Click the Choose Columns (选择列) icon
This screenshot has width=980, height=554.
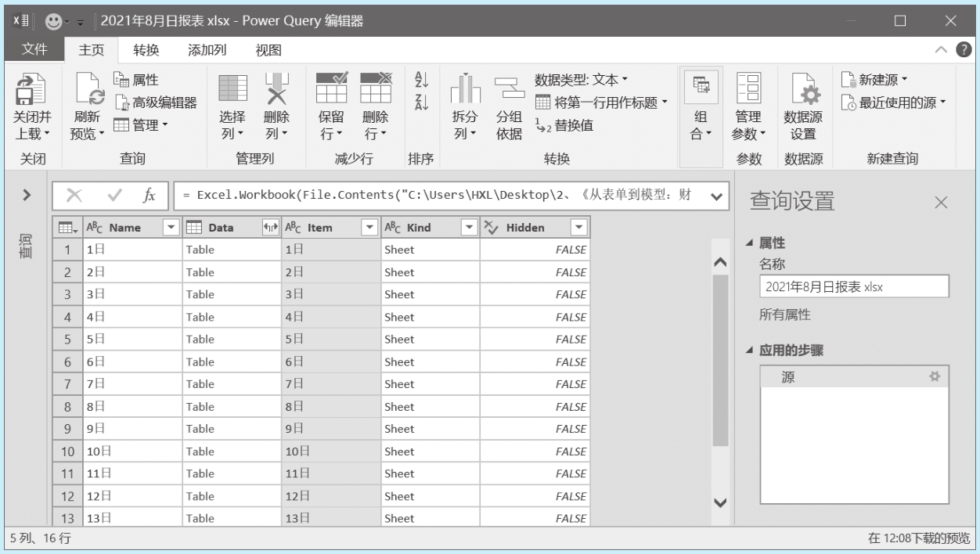point(232,88)
